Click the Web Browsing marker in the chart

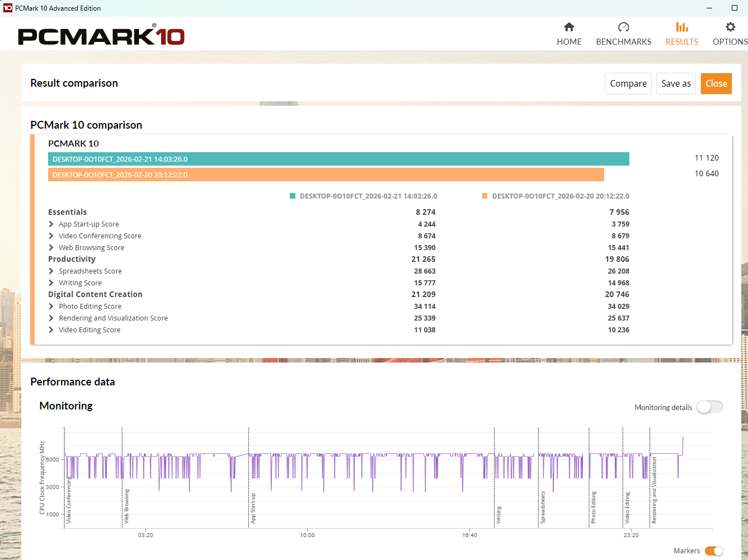[x=126, y=506]
